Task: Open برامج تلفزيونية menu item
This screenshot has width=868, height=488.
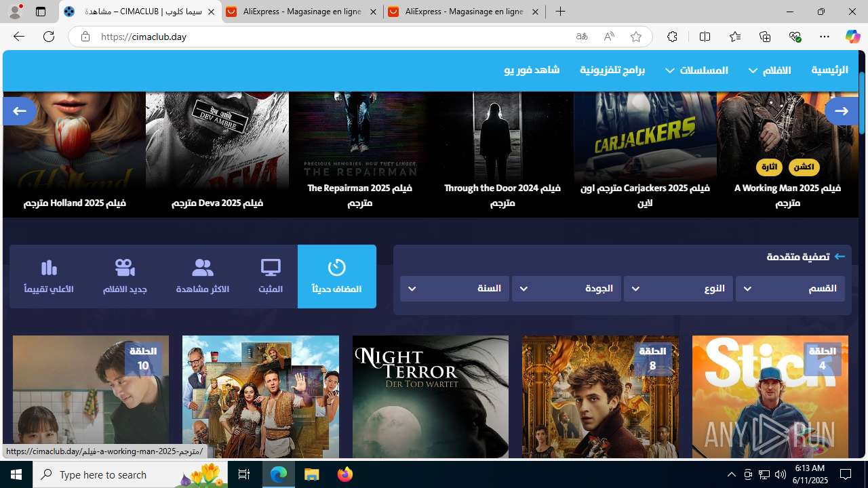Action: click(612, 70)
